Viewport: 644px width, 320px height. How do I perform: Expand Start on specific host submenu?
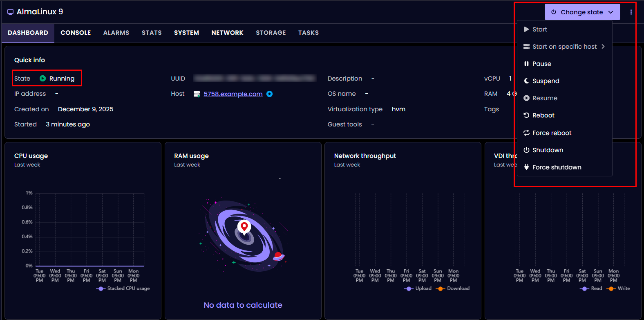click(x=564, y=47)
